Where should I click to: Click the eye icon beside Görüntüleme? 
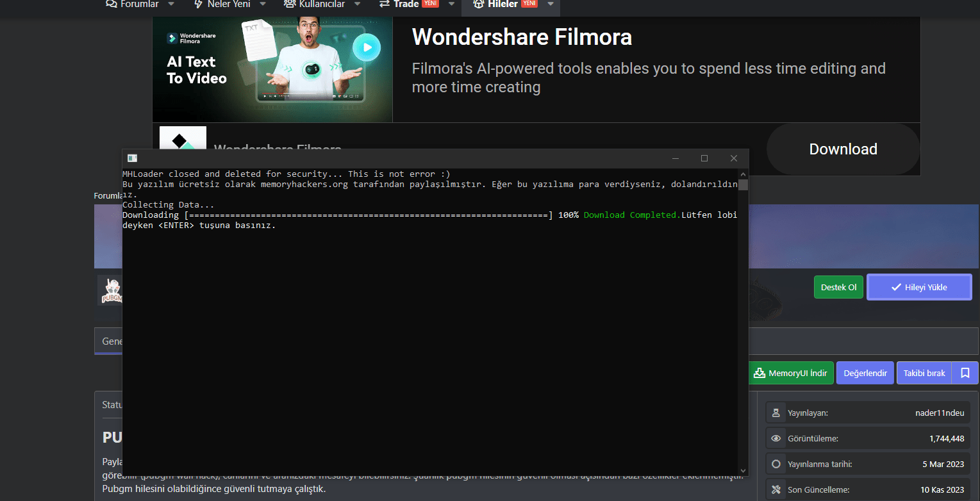click(x=776, y=439)
